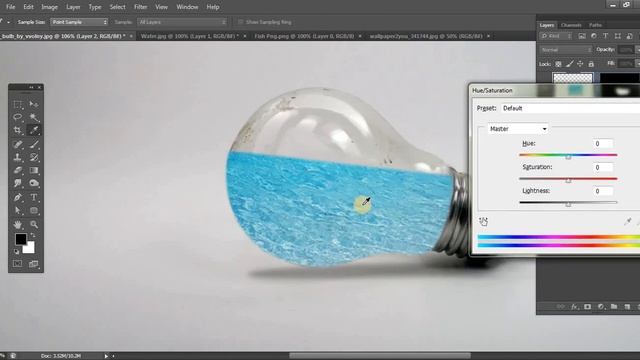Select the History Brush tool
The width and height of the screenshot is (640, 360).
pyautogui.click(x=34, y=157)
